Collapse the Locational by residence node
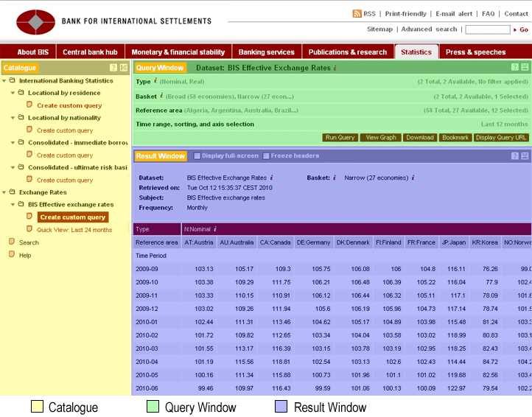The height and width of the screenshot is (417, 532). [x=13, y=93]
